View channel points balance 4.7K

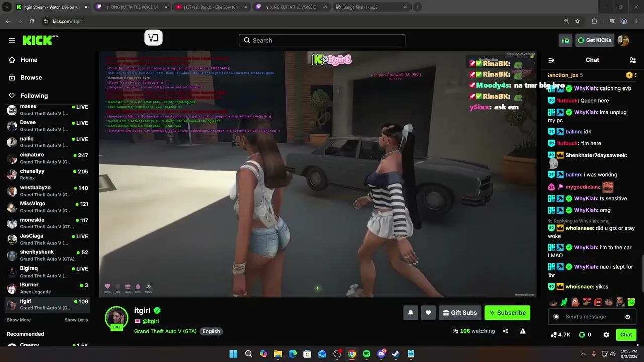click(560, 334)
